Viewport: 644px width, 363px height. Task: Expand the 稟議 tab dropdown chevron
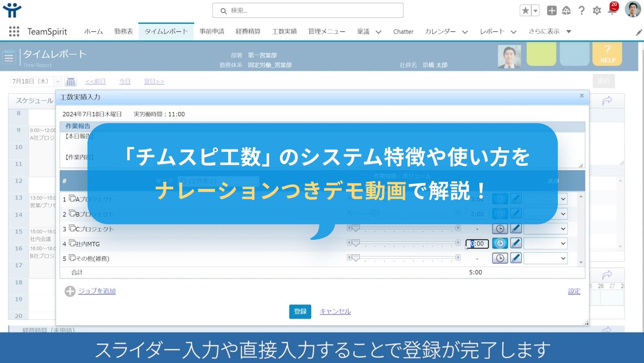pyautogui.click(x=378, y=32)
